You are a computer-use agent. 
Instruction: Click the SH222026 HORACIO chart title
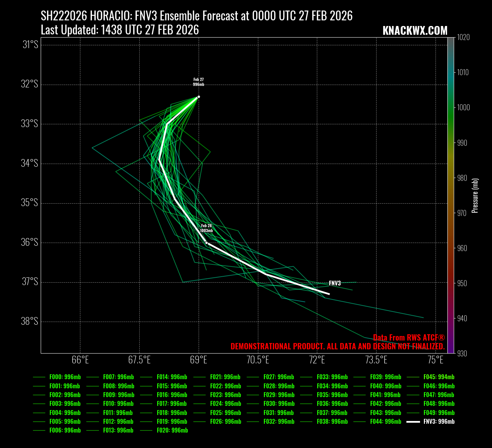(x=197, y=16)
